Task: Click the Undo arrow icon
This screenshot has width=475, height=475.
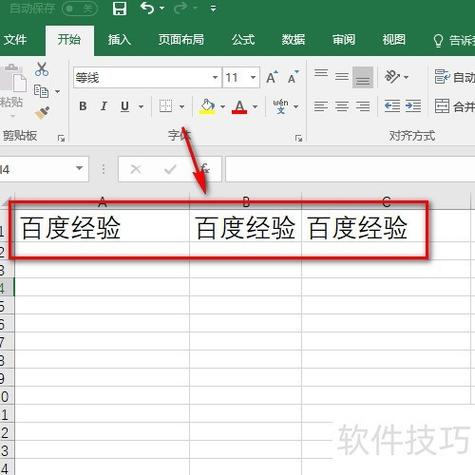Action: tap(147, 8)
